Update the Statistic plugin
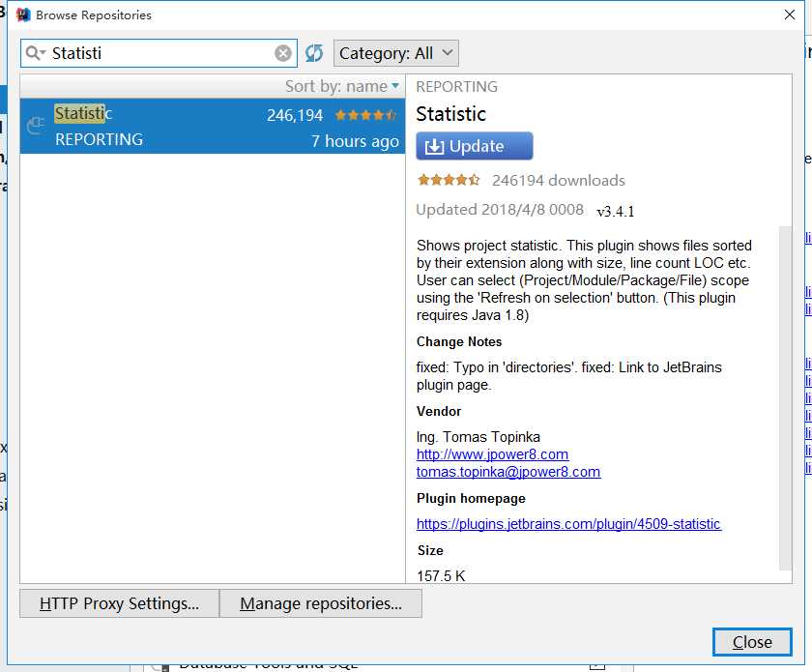This screenshot has height=672, width=812. 475,146
